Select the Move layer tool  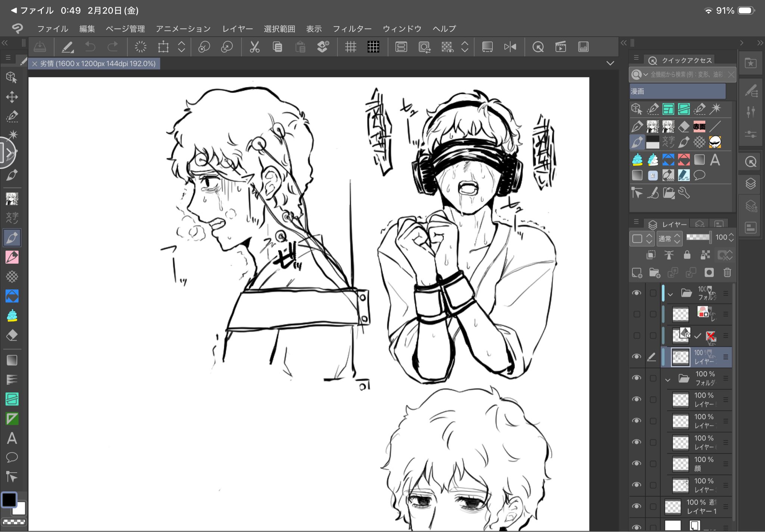pos(12,97)
